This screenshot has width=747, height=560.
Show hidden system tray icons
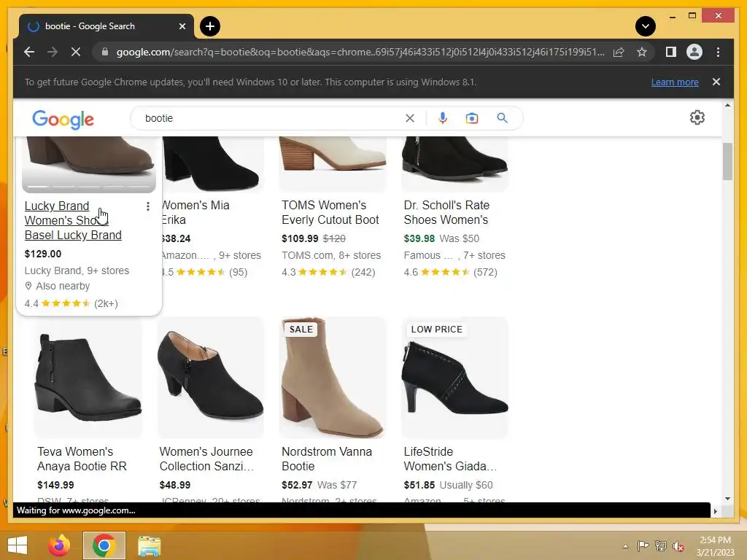tap(625, 546)
